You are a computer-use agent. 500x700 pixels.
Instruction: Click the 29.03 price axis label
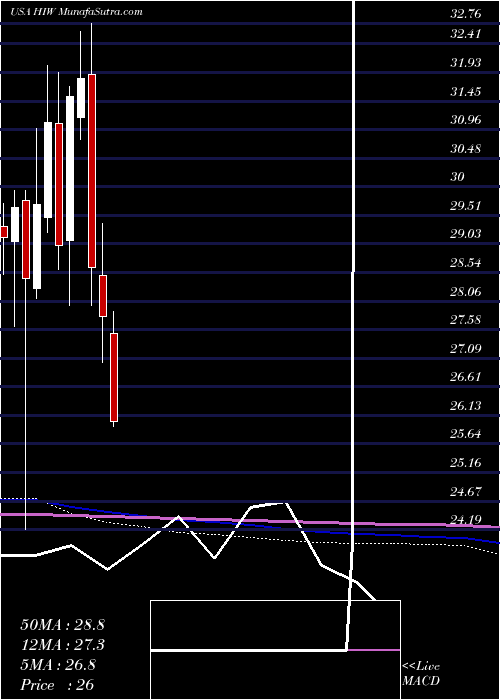pyautogui.click(x=466, y=234)
